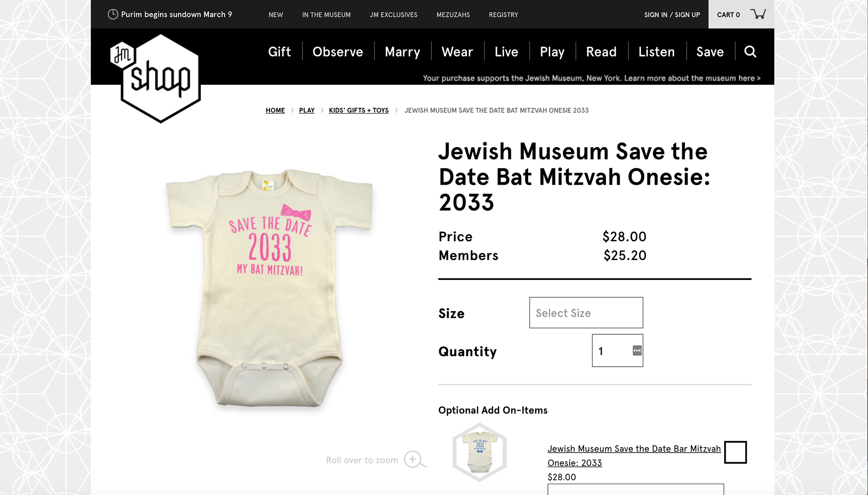Click the Bar Mitzvah onesie hexagon thumbnail

[x=479, y=452]
